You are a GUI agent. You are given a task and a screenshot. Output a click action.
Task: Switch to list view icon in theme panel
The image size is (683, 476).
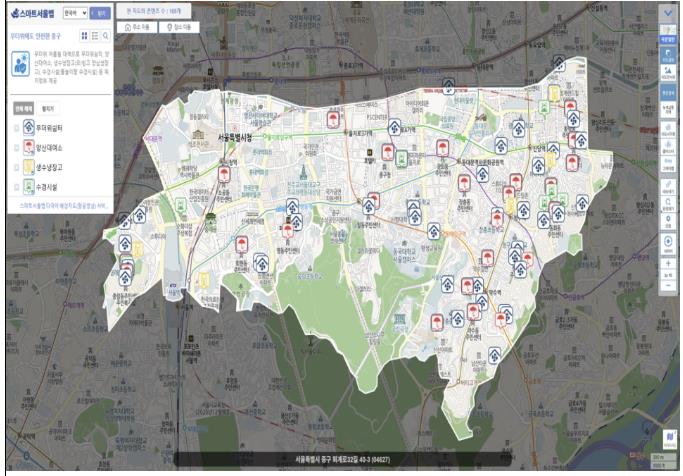click(93, 34)
